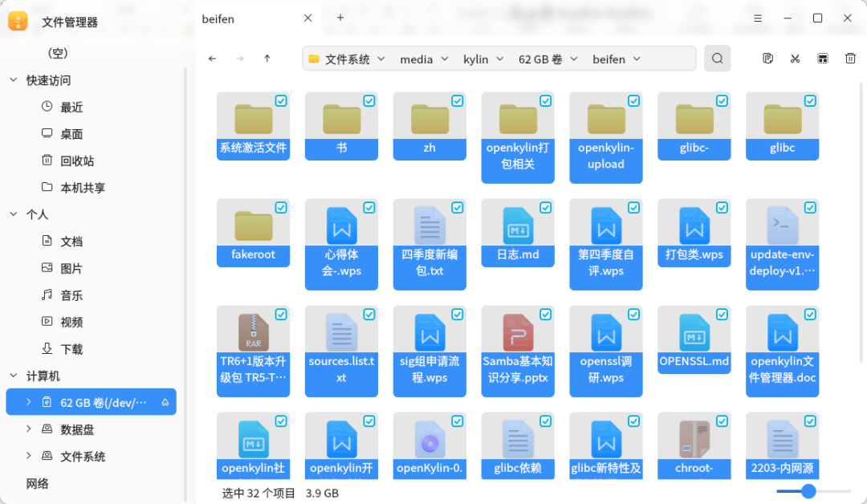Uncheck the 2203-内网源 file checkbox

coord(810,421)
